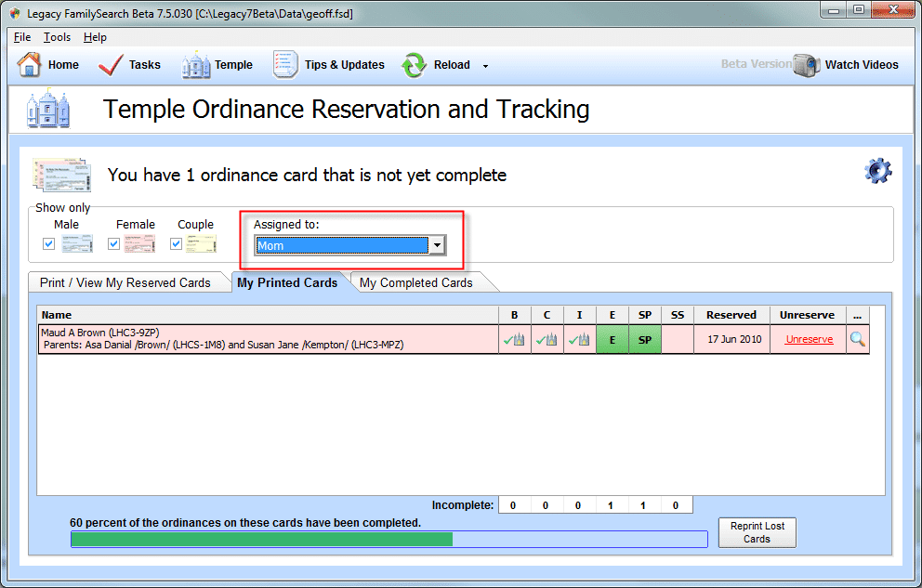Image resolution: width=922 pixels, height=588 pixels.
Task: Click the C column header
Action: pos(547,315)
